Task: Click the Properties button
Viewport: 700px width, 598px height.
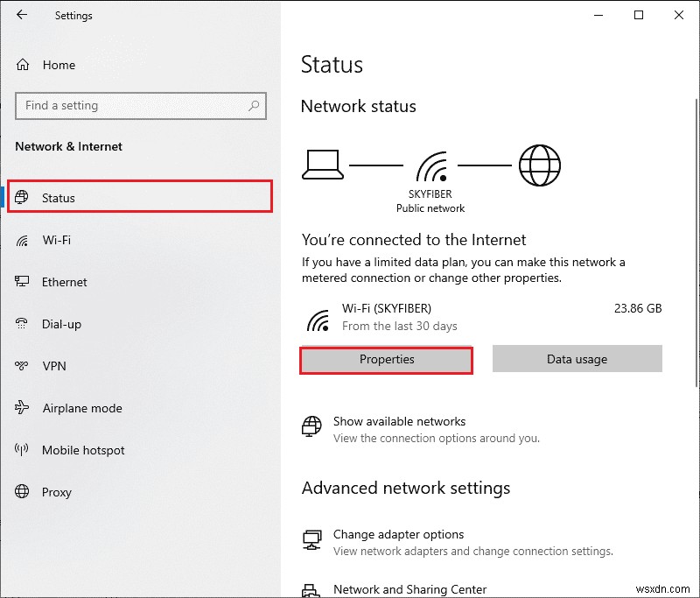Action: [386, 359]
